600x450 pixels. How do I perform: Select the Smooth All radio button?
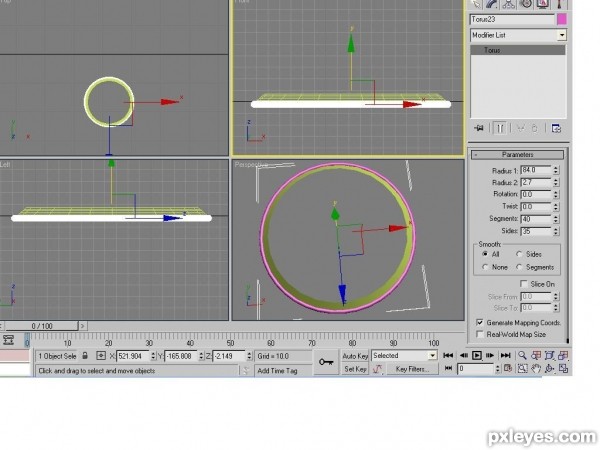(485, 254)
